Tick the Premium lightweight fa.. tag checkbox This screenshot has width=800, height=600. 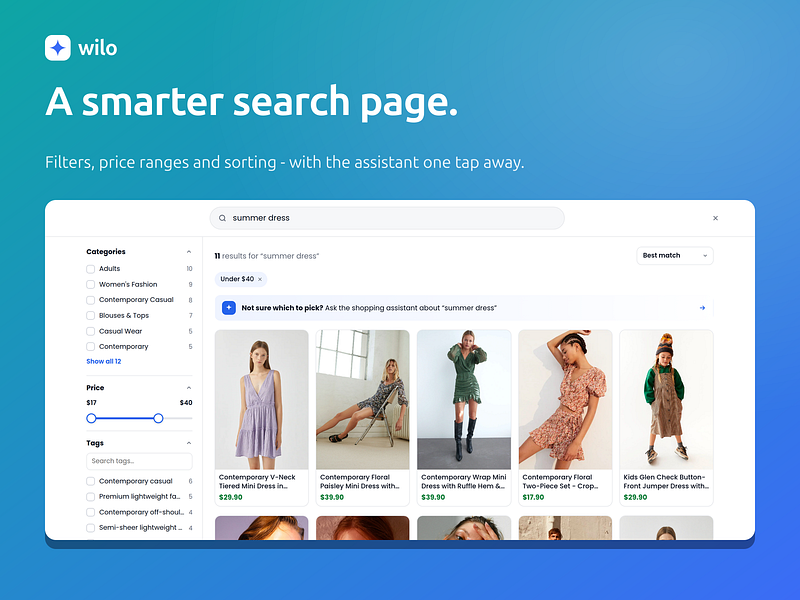click(x=90, y=497)
